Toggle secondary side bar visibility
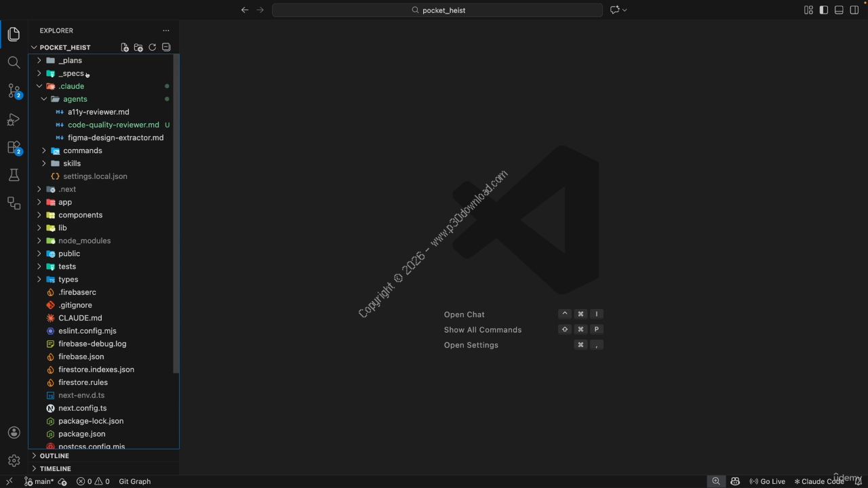The height and width of the screenshot is (488, 868). (854, 10)
